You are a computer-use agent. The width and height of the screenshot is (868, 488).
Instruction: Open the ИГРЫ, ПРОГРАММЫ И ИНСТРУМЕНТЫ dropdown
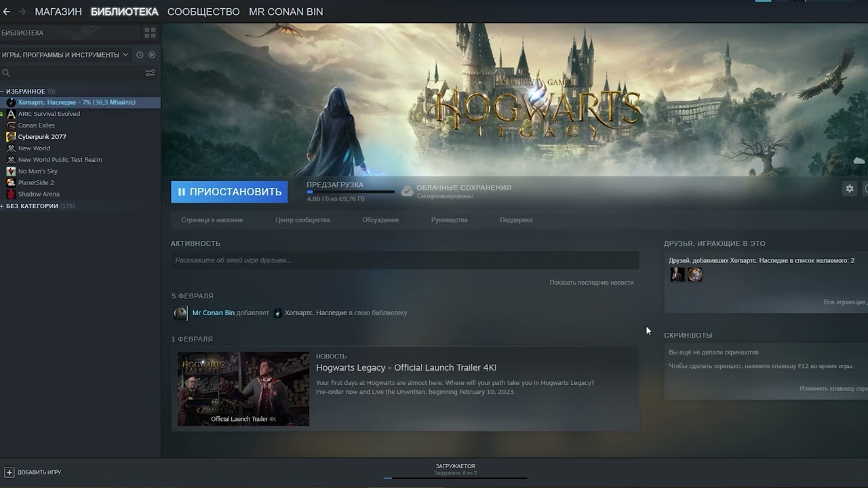click(x=65, y=55)
